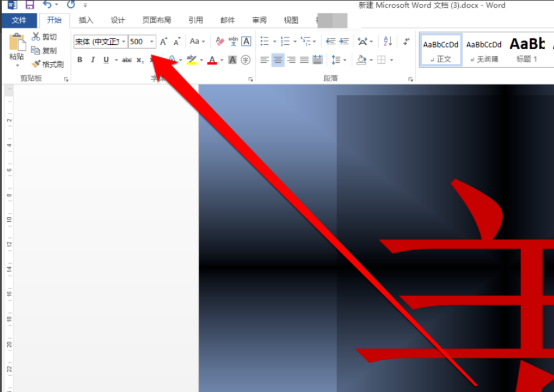Open the 审阅 (Review) tab
This screenshot has width=554, height=392.
pyautogui.click(x=259, y=20)
